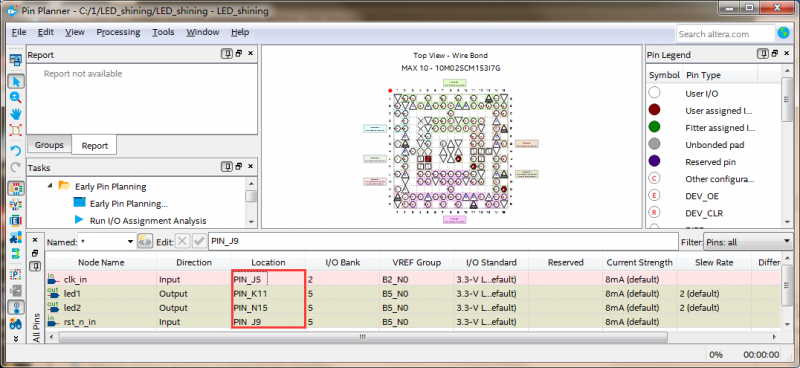Select the arrow pointer tool
Viewport: 800px width, 368px height.
(16, 81)
